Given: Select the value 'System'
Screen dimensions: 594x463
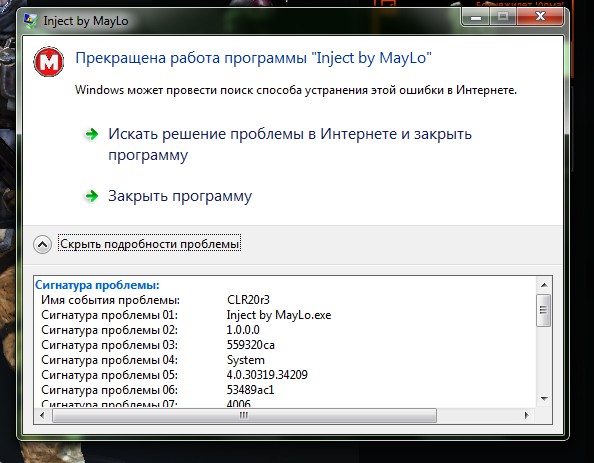Looking at the screenshot, I should point(245,360).
